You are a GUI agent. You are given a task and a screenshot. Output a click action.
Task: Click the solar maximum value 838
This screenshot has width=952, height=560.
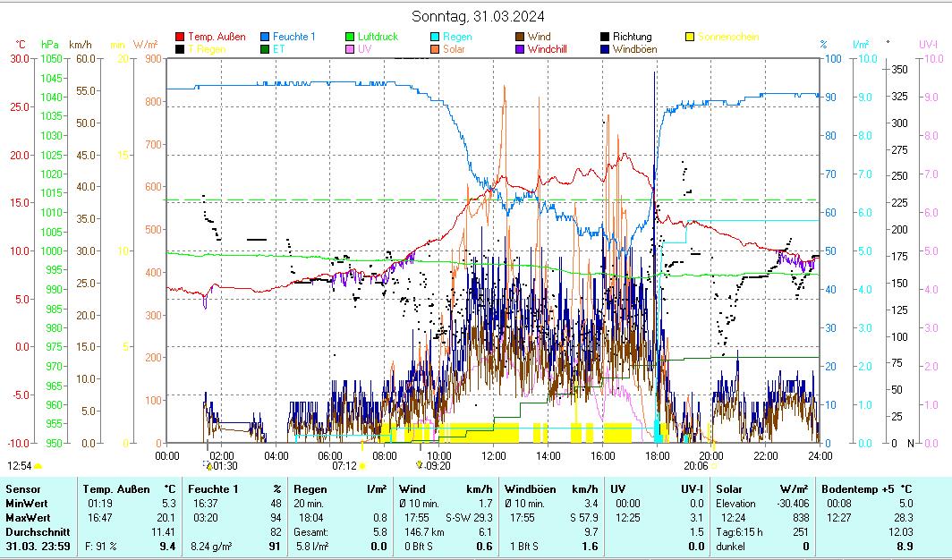(800, 518)
